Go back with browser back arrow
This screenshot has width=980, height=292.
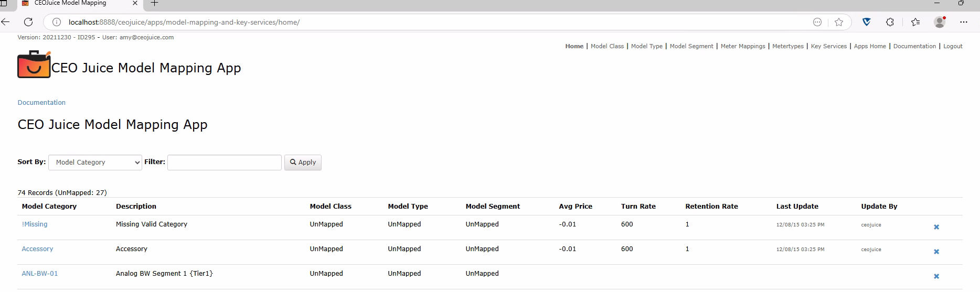coord(6,22)
